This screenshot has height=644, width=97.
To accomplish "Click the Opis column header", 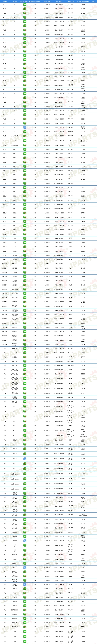I will click(93, 1).
